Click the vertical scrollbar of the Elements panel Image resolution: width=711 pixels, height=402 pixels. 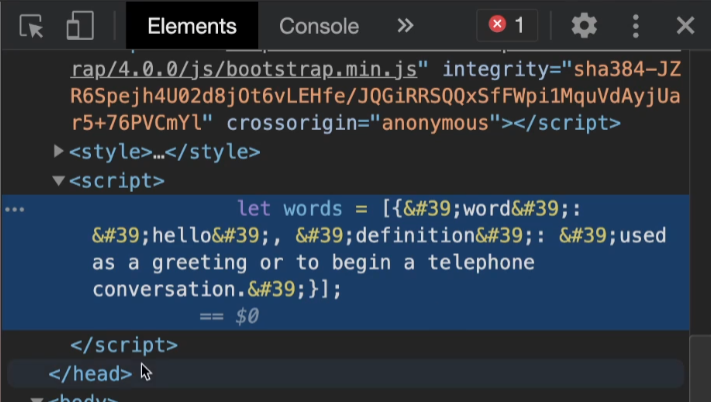(700, 368)
